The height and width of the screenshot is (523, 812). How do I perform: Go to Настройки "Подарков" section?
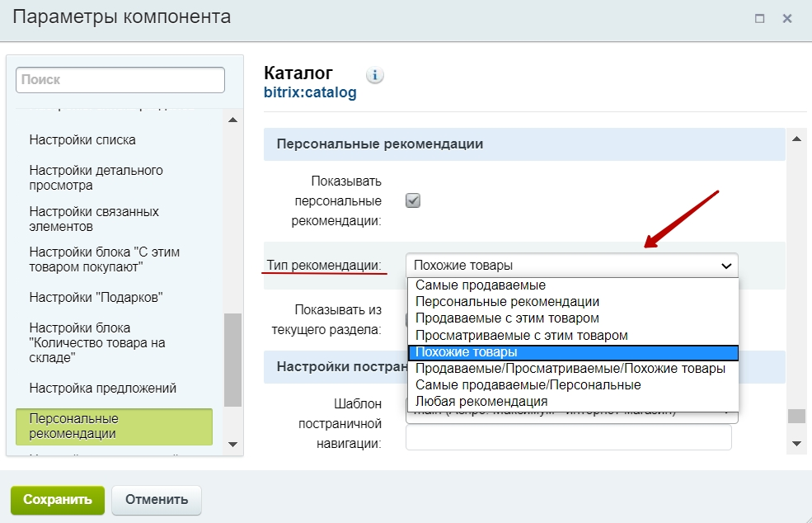96,298
